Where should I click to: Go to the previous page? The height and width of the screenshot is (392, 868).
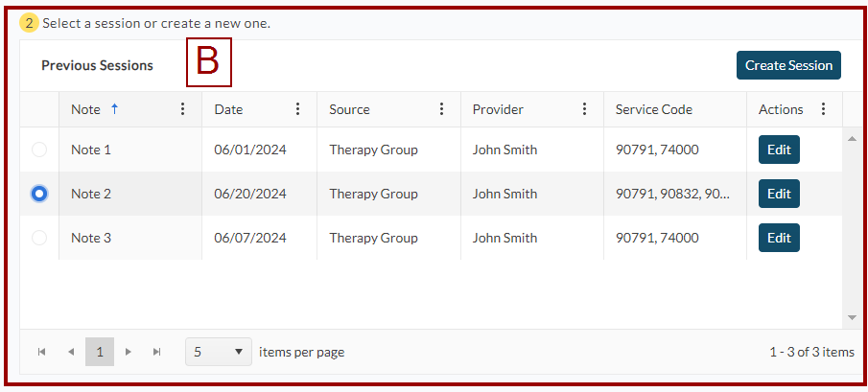71,352
